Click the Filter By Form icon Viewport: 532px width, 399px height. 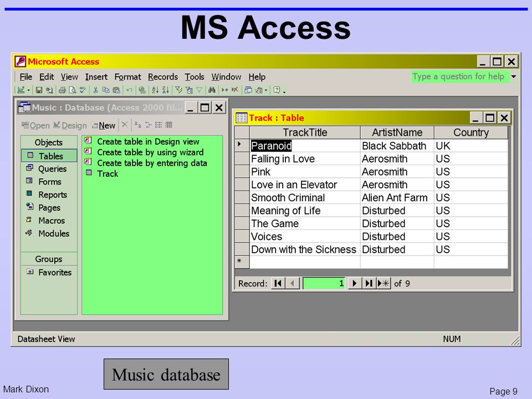coord(189,90)
